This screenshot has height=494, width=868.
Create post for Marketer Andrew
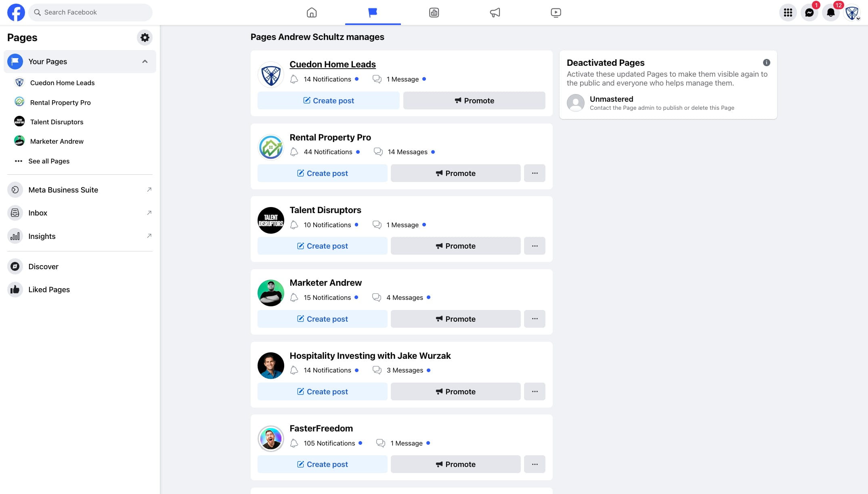coord(323,319)
